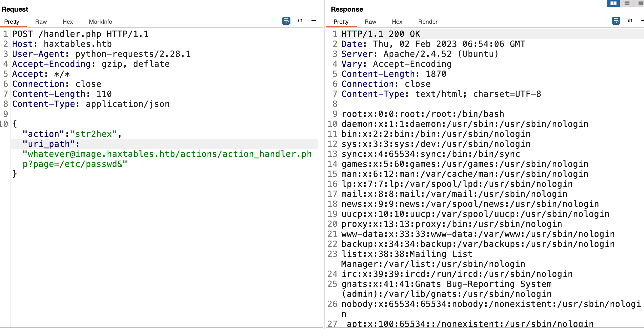
Task: Open Request panel hamburger options menu
Action: (314, 21)
